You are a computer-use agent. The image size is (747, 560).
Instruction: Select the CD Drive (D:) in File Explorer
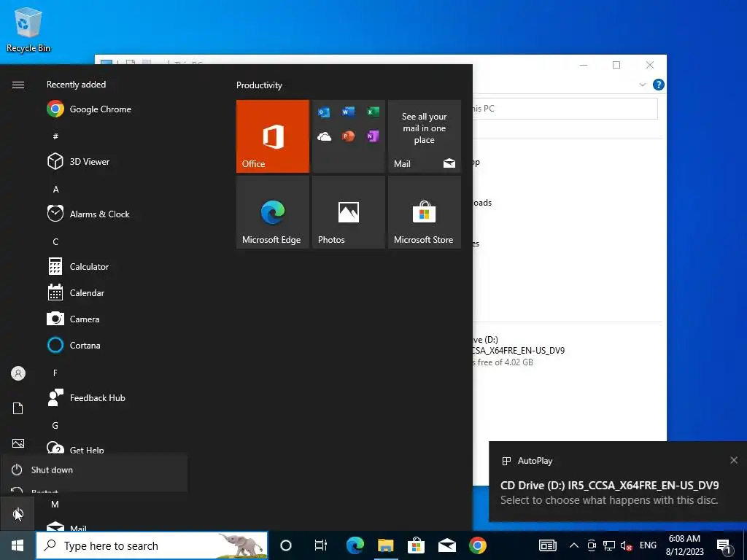[x=519, y=351]
